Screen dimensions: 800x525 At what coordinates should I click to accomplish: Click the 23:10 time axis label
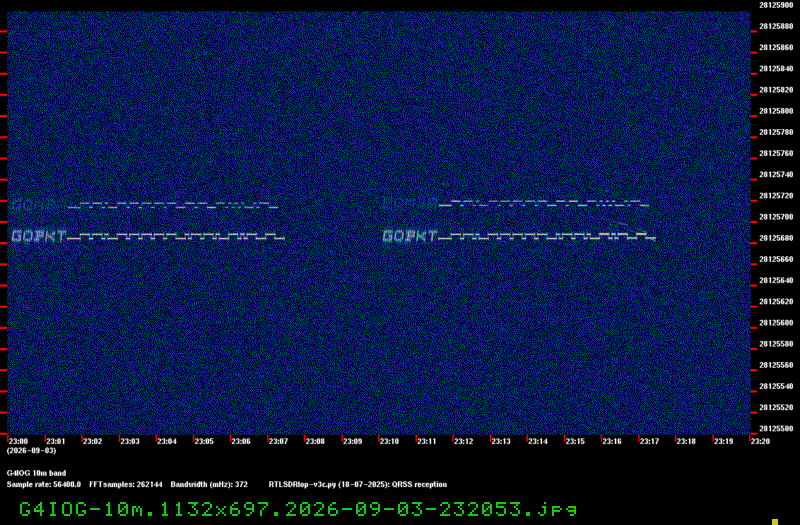(x=389, y=441)
